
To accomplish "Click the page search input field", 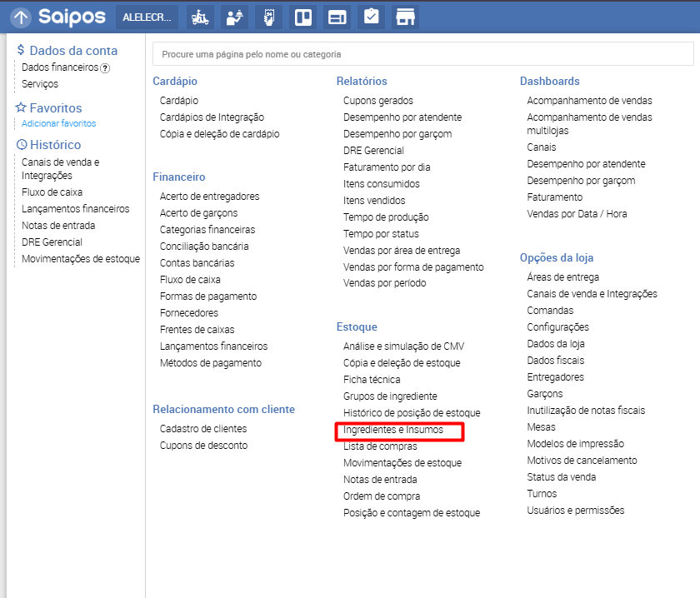I will click(x=422, y=54).
